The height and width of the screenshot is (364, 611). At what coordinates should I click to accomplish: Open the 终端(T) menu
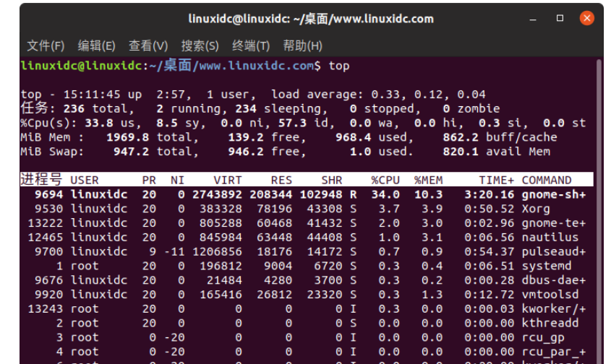click(251, 46)
